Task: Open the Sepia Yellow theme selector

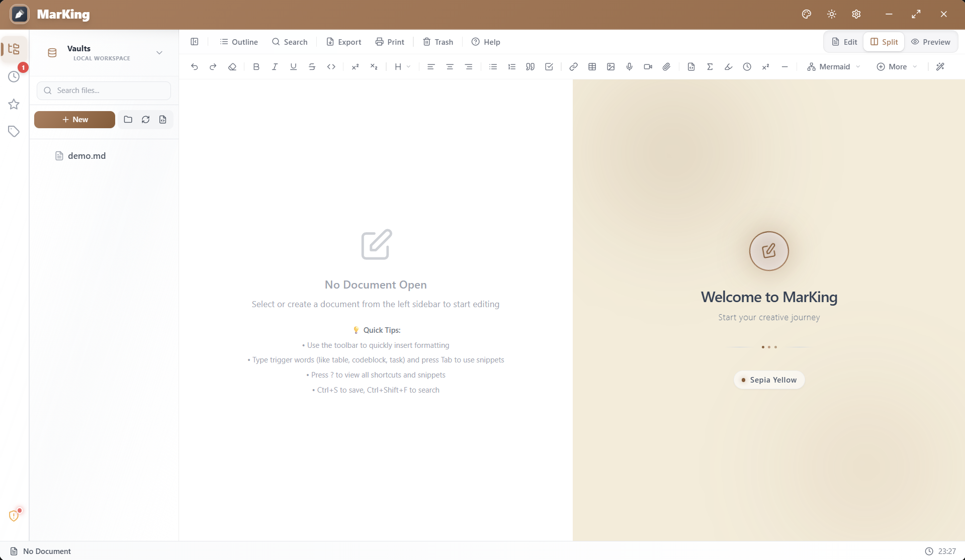Action: click(768, 380)
